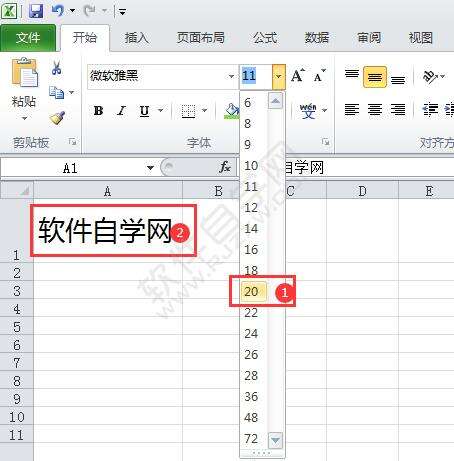Expand the font name dropdown arrow

coord(231,77)
